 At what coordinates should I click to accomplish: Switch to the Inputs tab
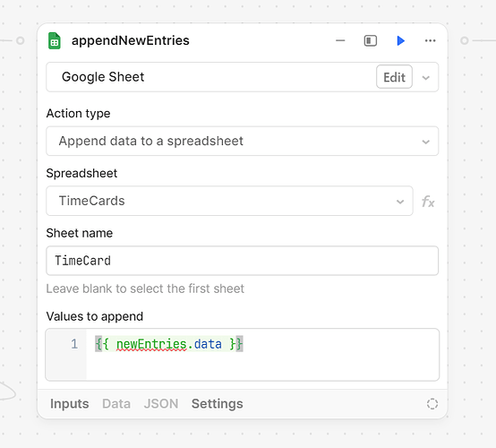(70, 404)
